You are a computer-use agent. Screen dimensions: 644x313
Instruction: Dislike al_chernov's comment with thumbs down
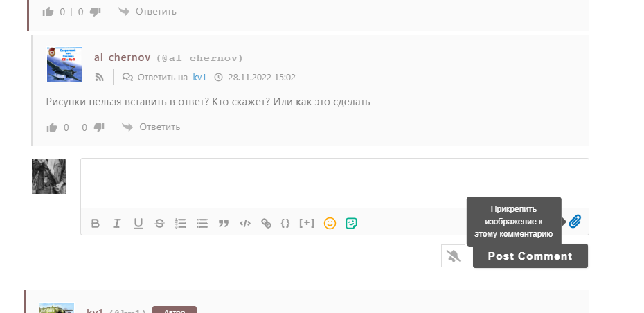pyautogui.click(x=99, y=127)
